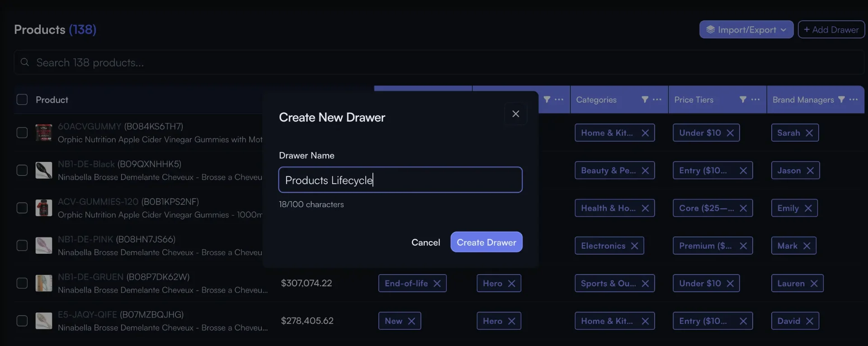Remove the Health & Ho... category tag
Screen dimensions: 868x346
coord(645,208)
